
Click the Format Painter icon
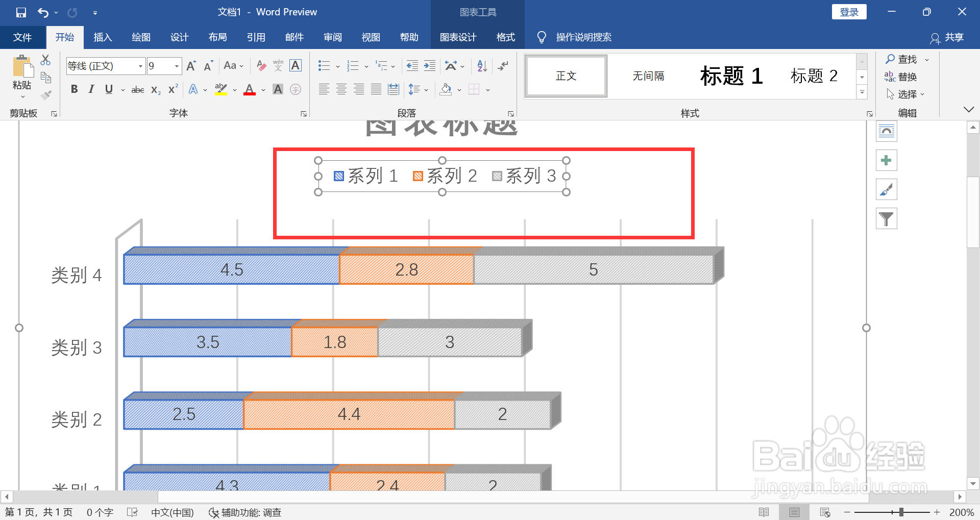pos(46,95)
